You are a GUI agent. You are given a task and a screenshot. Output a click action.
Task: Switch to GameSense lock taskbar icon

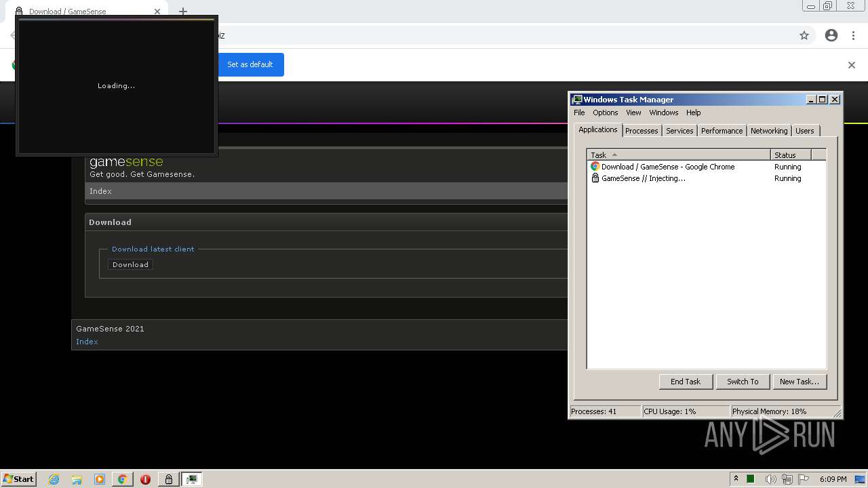coord(168,479)
